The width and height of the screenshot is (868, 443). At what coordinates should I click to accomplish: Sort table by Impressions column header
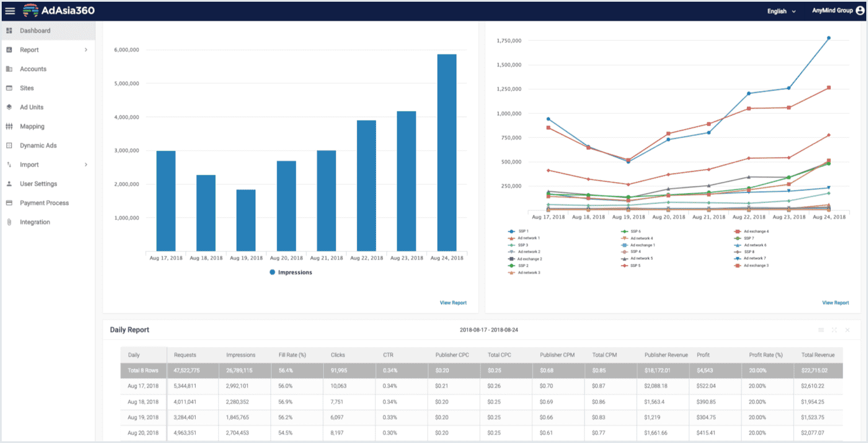tap(241, 355)
